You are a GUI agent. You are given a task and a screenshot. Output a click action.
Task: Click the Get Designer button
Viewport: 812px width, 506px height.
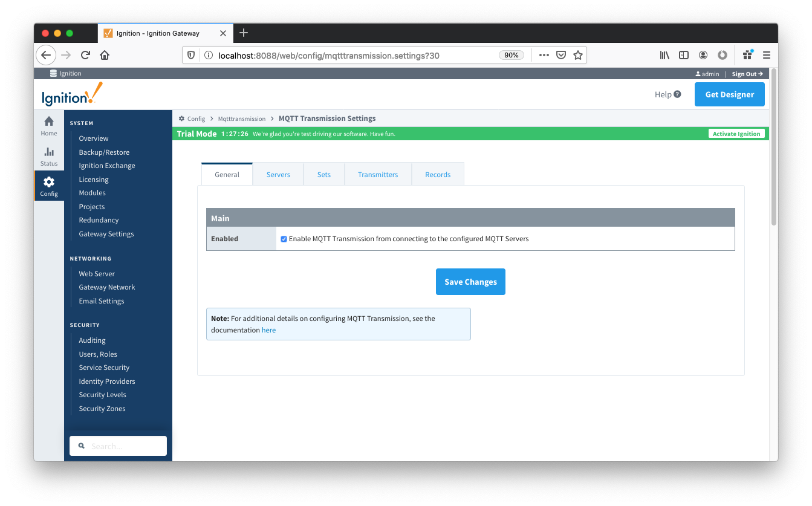pos(730,94)
